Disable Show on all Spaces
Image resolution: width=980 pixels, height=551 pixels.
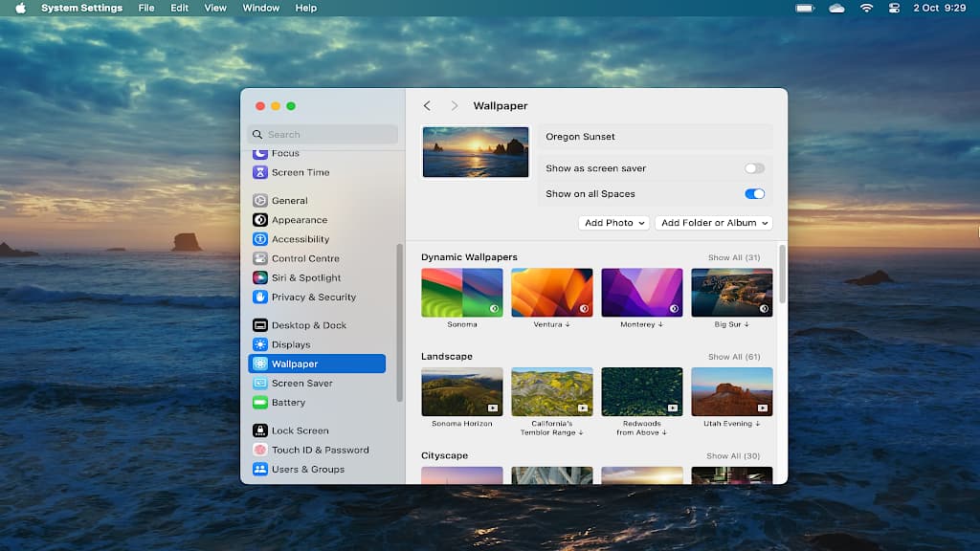coord(755,193)
